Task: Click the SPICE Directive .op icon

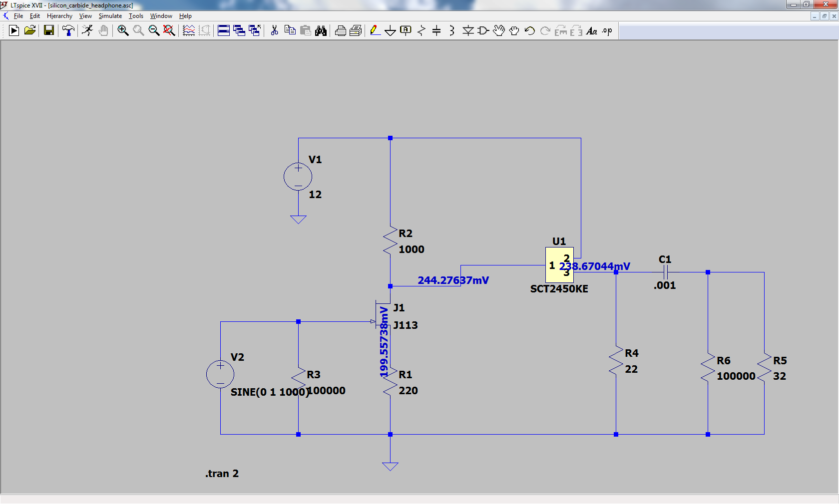Action: coord(607,31)
